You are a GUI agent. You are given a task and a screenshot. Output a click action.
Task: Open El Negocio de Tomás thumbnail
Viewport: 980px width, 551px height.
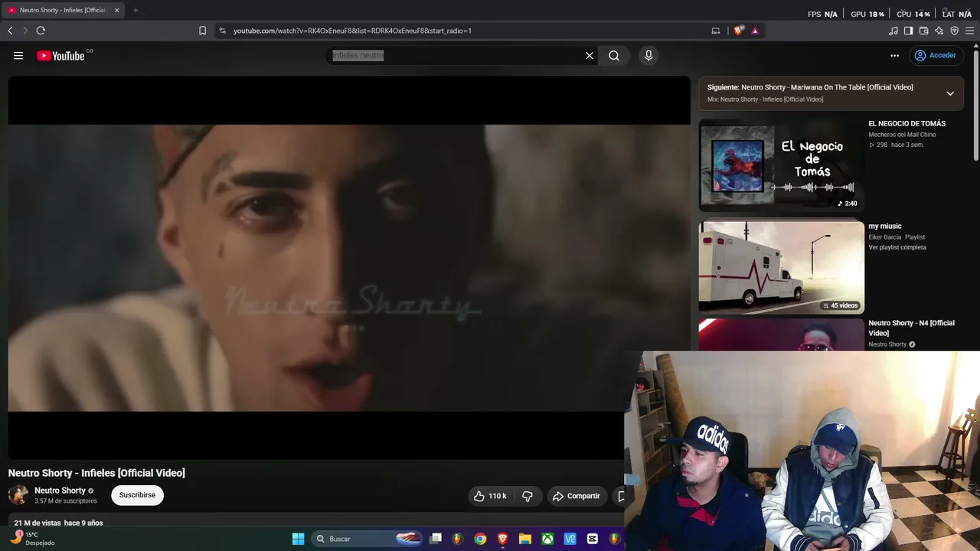(x=781, y=165)
